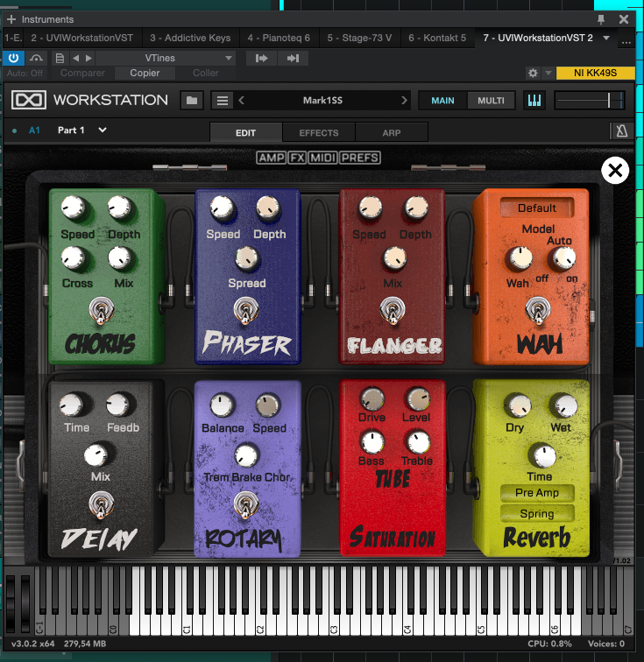Click the automation mode icon

(x=37, y=58)
